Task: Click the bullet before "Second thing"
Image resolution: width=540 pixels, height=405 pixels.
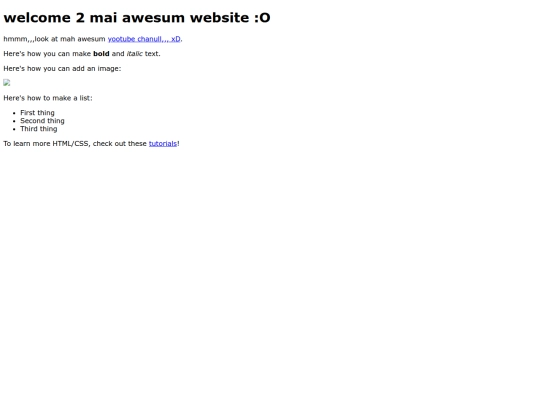Action: pos(14,121)
